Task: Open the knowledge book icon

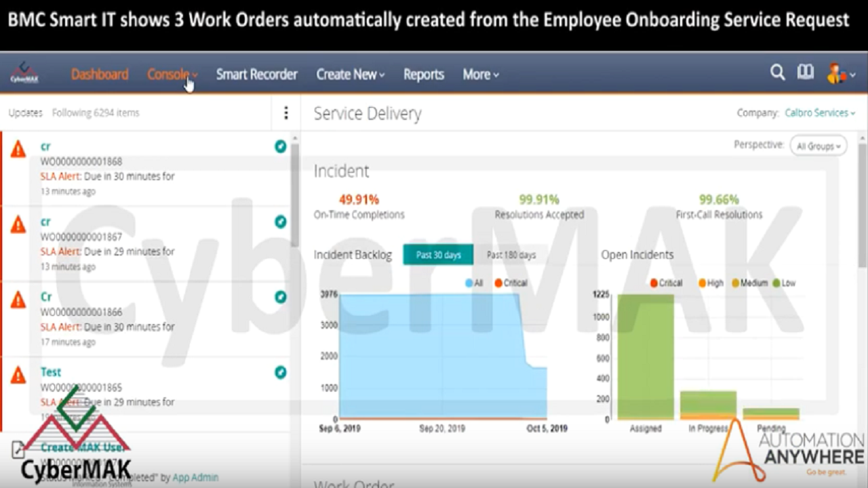Action: (x=806, y=73)
